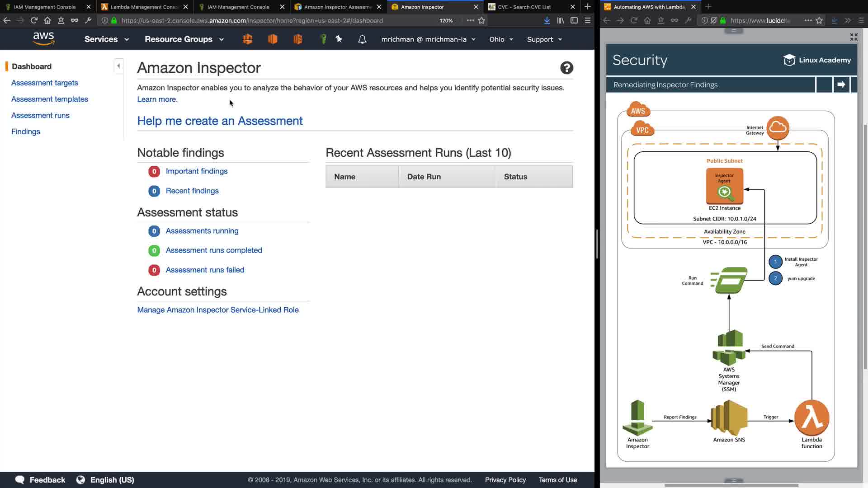Click the reload page icon in browser
Viewport: 868px width, 488px height.
point(34,20)
